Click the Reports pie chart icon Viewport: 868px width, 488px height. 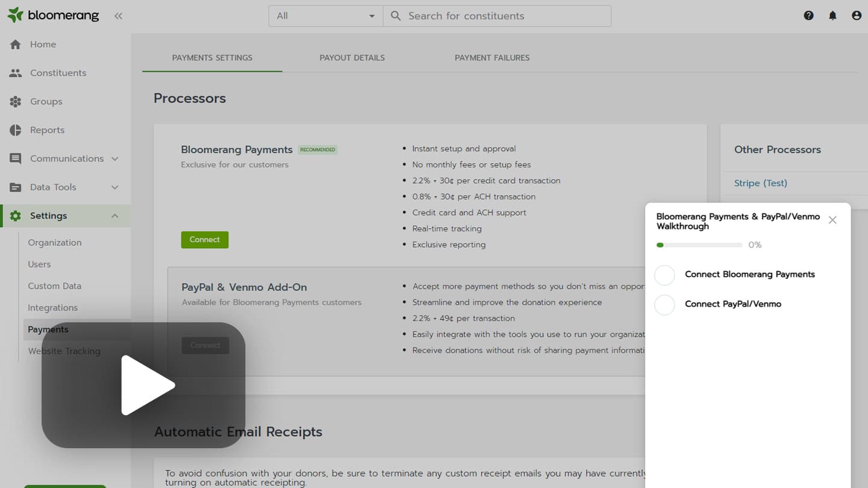point(16,130)
